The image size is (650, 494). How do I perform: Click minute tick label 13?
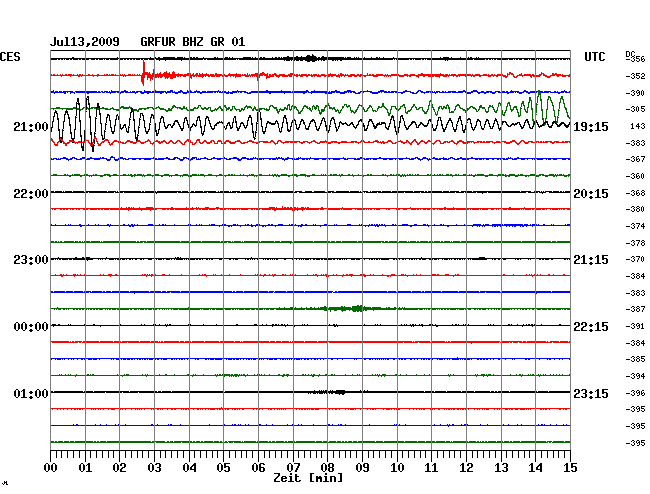pyautogui.click(x=501, y=468)
